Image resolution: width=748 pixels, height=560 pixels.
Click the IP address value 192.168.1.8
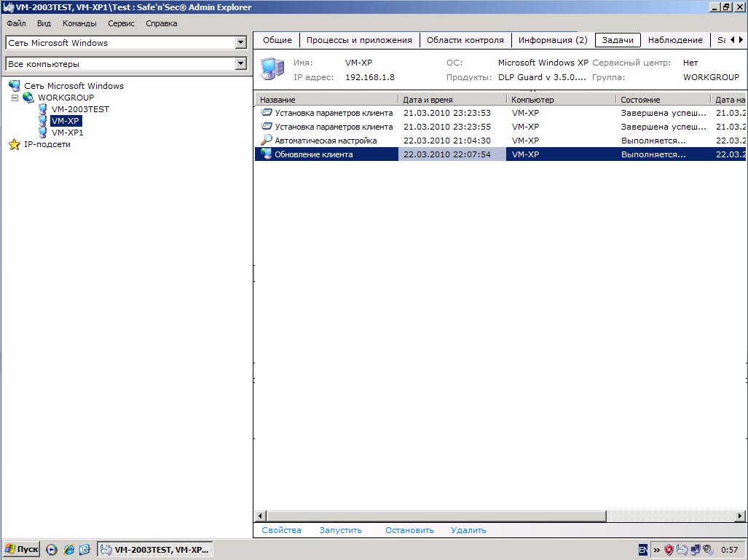click(370, 77)
